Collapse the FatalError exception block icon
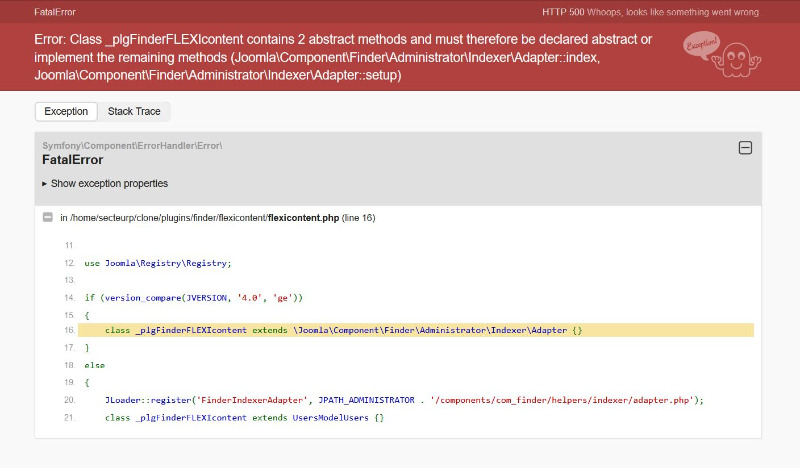 click(745, 148)
